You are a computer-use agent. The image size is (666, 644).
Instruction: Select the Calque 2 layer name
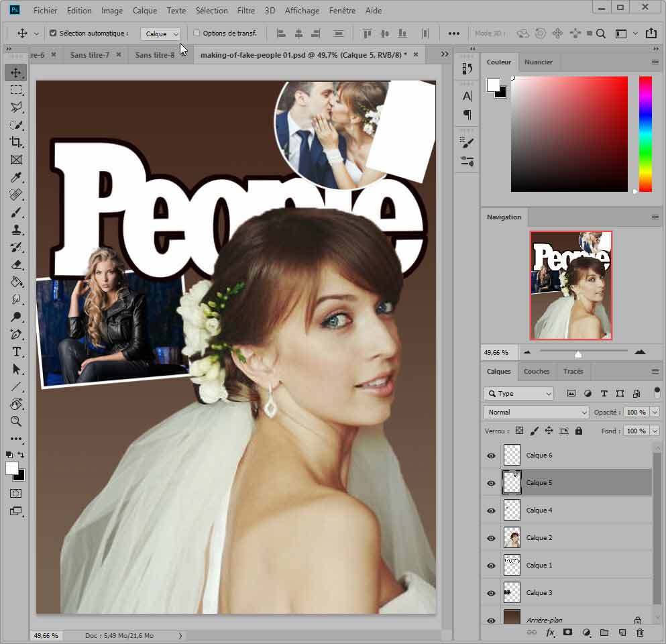539,538
